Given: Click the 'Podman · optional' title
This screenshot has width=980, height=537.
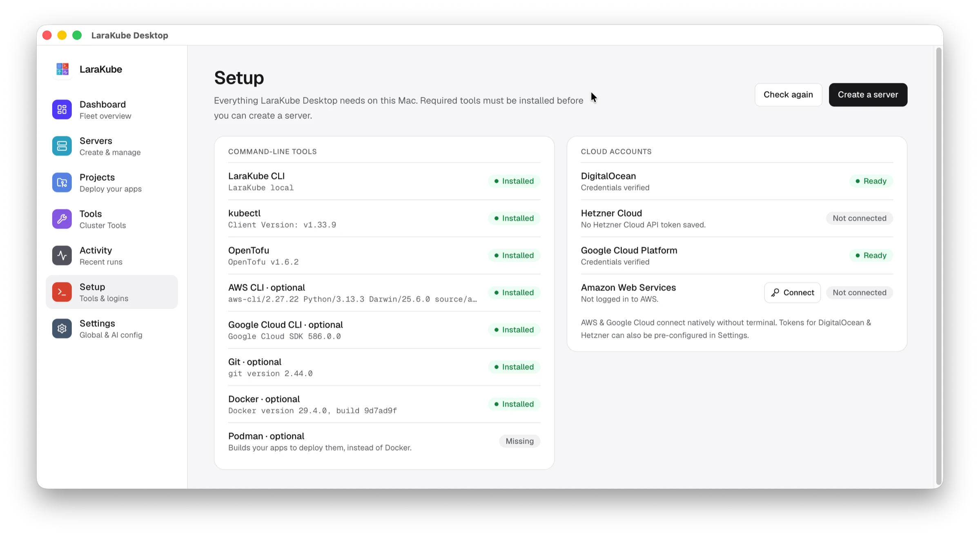Looking at the screenshot, I should tap(266, 436).
